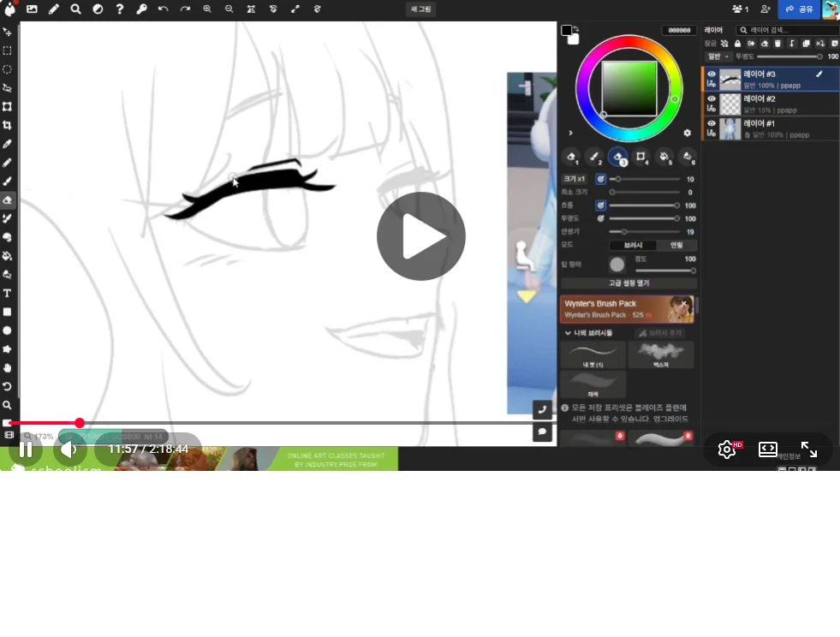
Task: Open the 일반 blend mode dropdown
Action: (x=718, y=57)
